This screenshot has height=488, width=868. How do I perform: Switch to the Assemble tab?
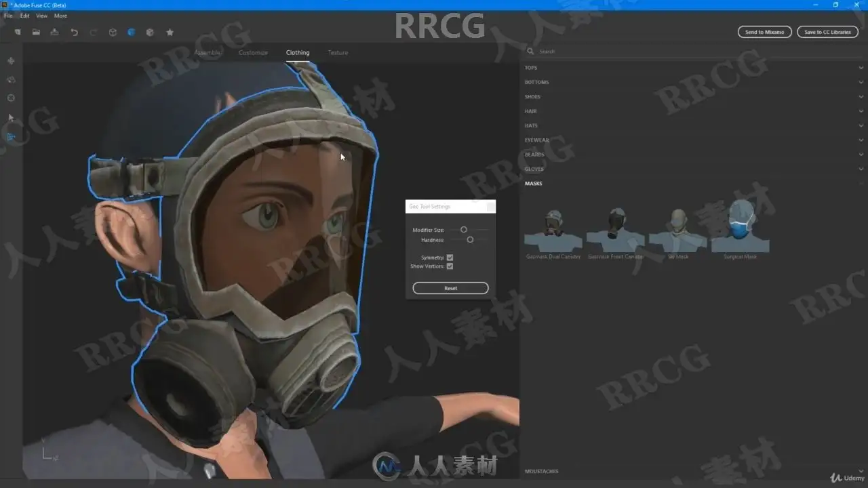coord(207,52)
